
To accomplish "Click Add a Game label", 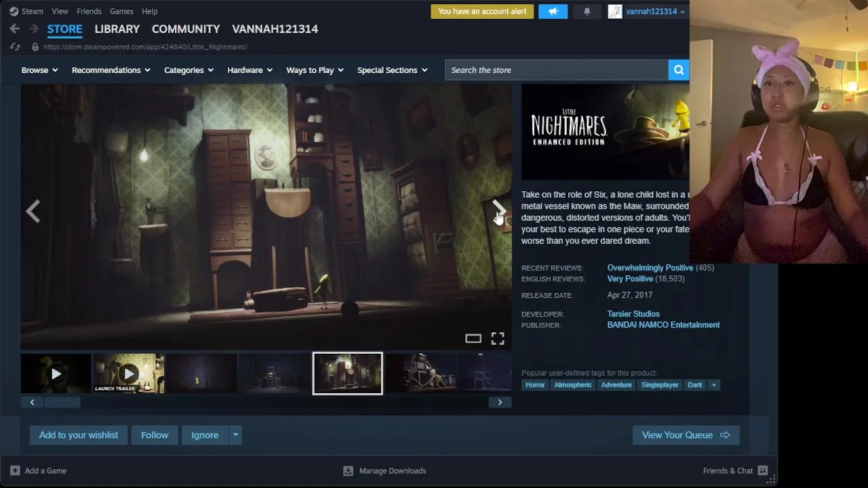I will point(45,470).
